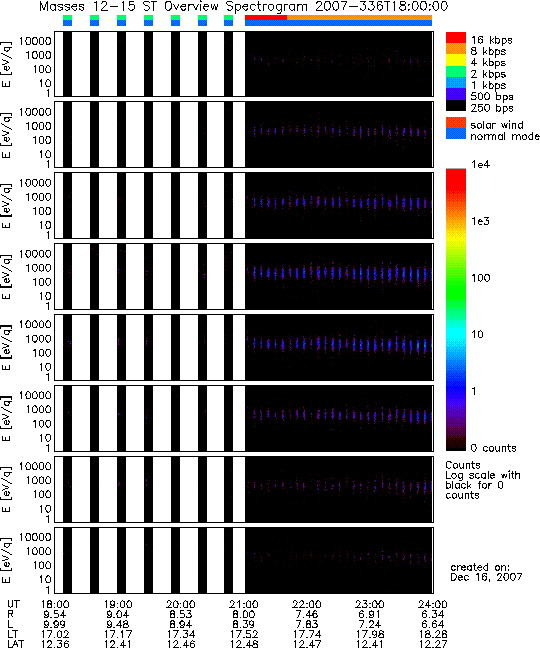Click the '19:00' UT tick label

click(x=118, y=605)
